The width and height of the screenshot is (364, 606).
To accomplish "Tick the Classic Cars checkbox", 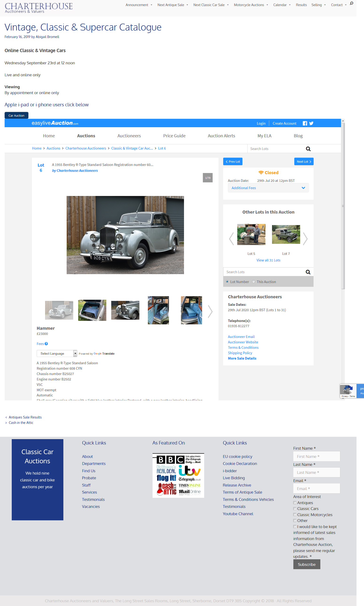I will tap(295, 509).
